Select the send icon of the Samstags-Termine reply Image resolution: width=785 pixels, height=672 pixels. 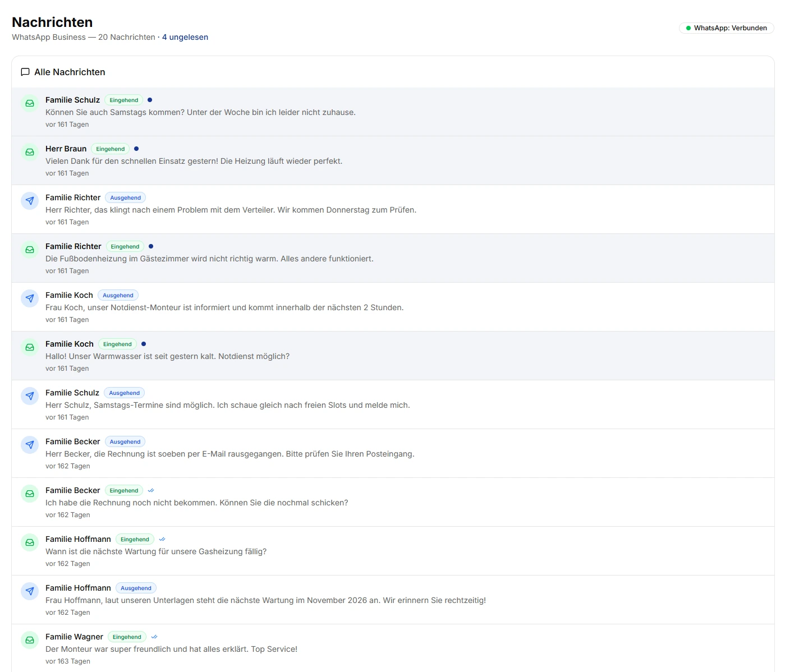pos(30,396)
